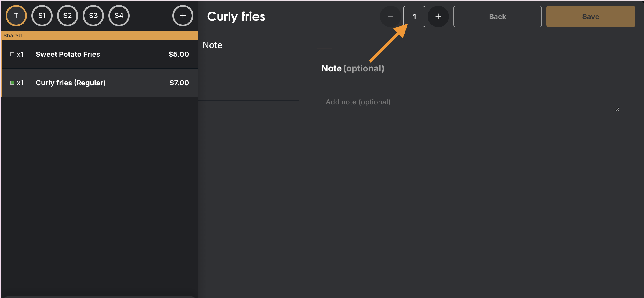
Task: Click the Curly fries title
Action: click(236, 17)
